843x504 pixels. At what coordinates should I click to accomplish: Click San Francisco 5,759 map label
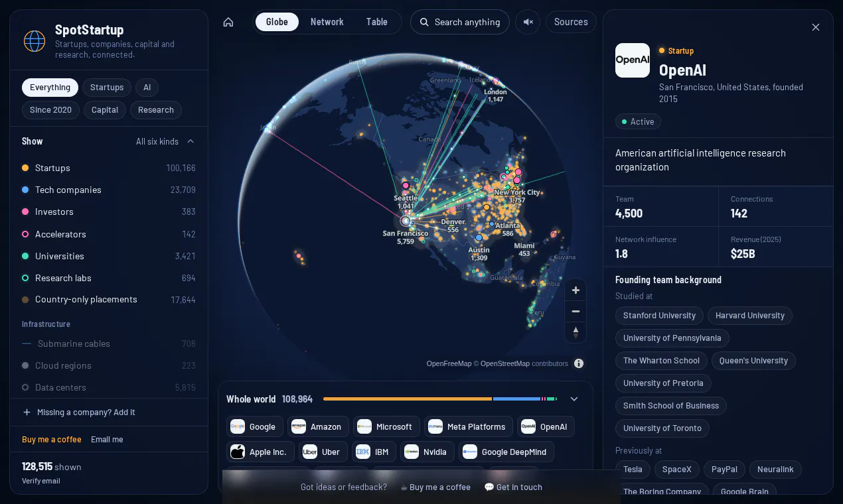point(406,237)
